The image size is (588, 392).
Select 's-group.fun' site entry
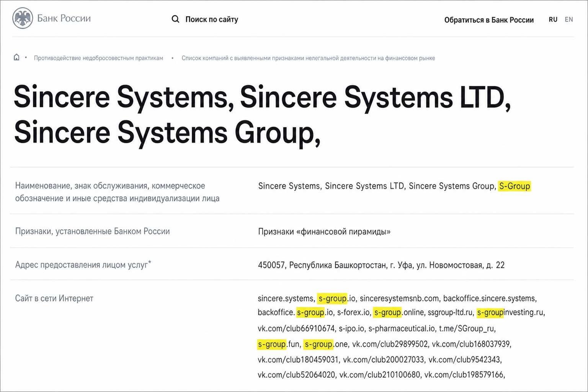[279, 344]
